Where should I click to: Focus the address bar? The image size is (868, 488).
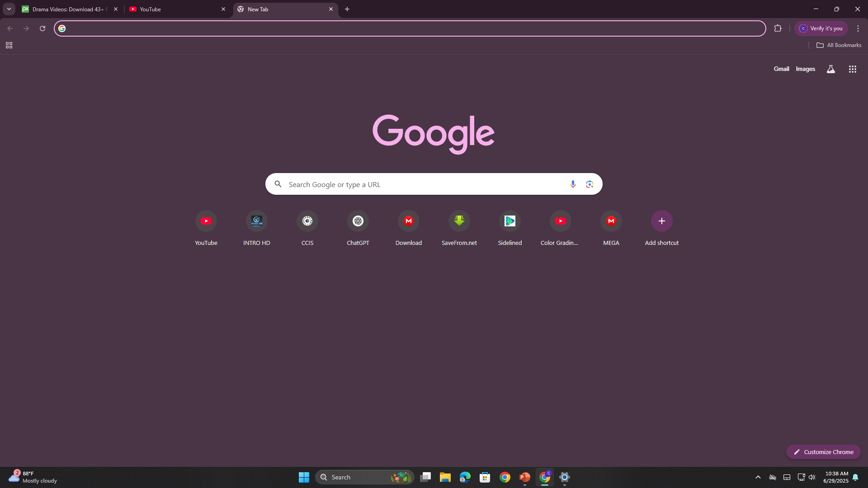[410, 28]
